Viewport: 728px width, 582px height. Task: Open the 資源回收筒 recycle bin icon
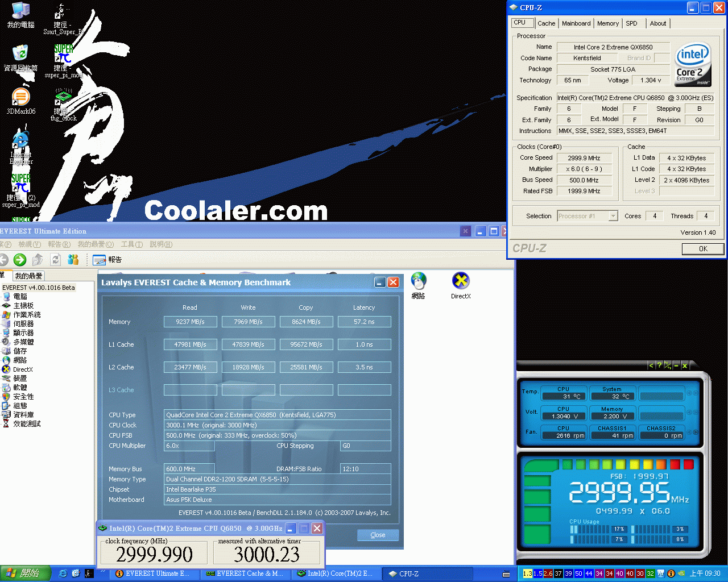pos(20,58)
